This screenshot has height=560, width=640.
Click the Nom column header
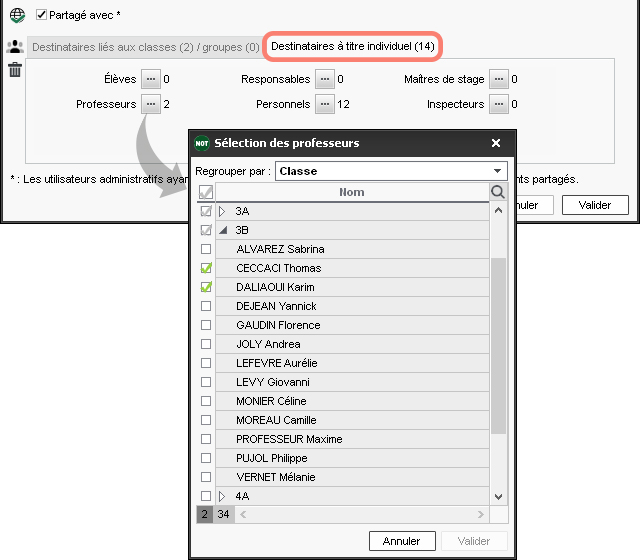[352, 192]
